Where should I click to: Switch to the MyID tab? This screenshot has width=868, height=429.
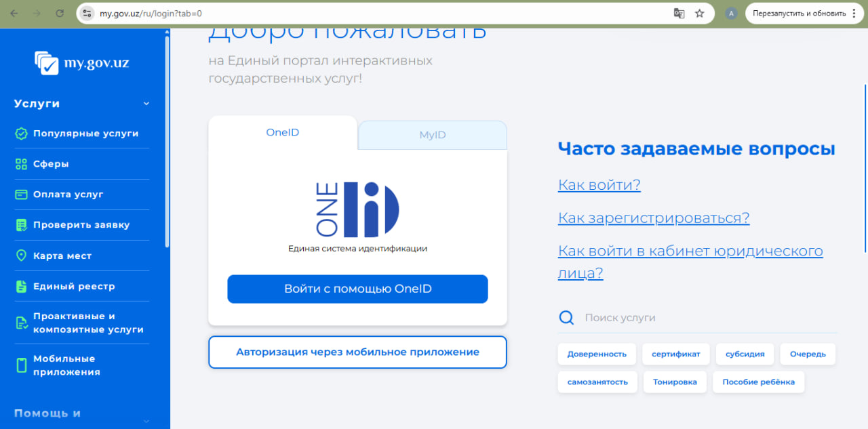pyautogui.click(x=432, y=135)
